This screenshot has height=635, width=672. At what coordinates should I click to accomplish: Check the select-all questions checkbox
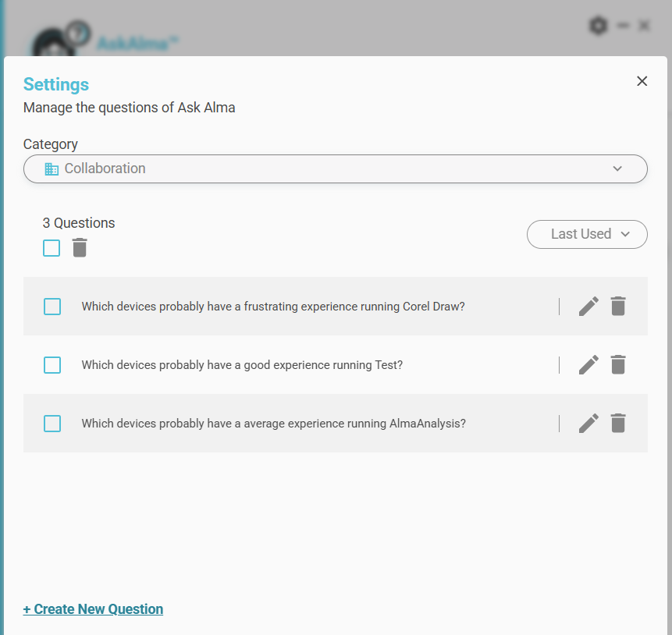(x=52, y=248)
